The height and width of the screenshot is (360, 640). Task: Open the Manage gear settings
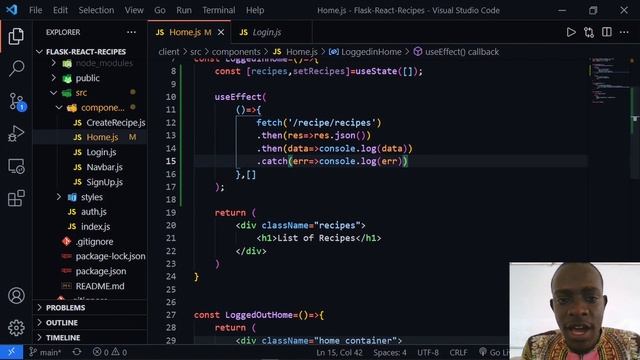pos(16,328)
